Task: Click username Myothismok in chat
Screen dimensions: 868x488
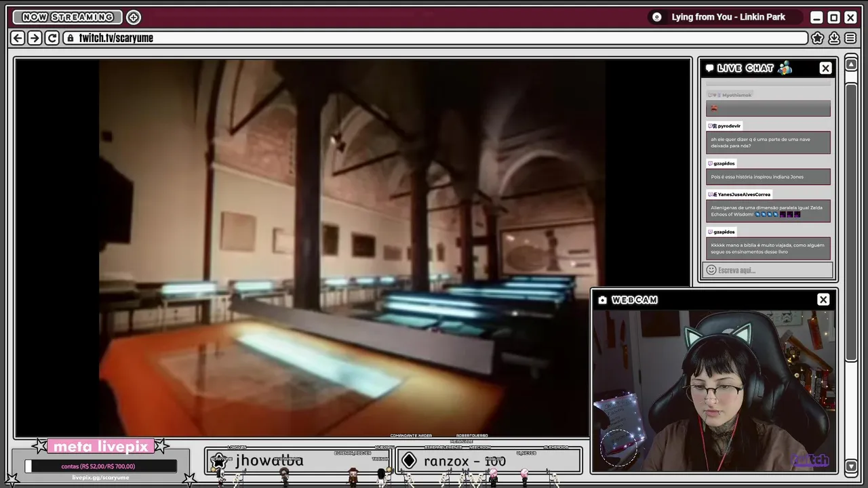Action: point(736,96)
